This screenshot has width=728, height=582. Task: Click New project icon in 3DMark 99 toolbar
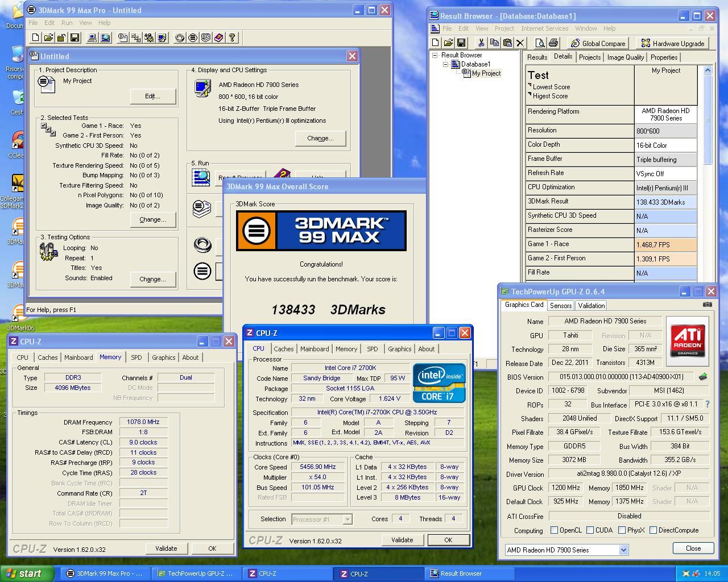click(x=36, y=38)
